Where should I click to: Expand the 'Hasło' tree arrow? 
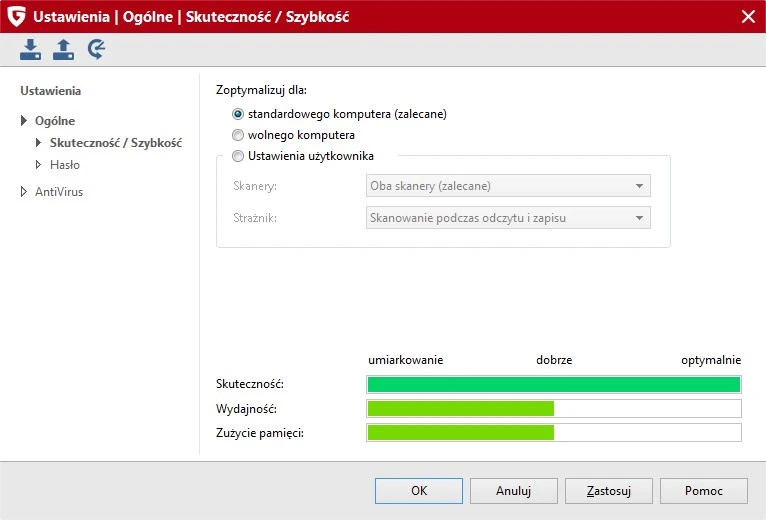click(39, 165)
